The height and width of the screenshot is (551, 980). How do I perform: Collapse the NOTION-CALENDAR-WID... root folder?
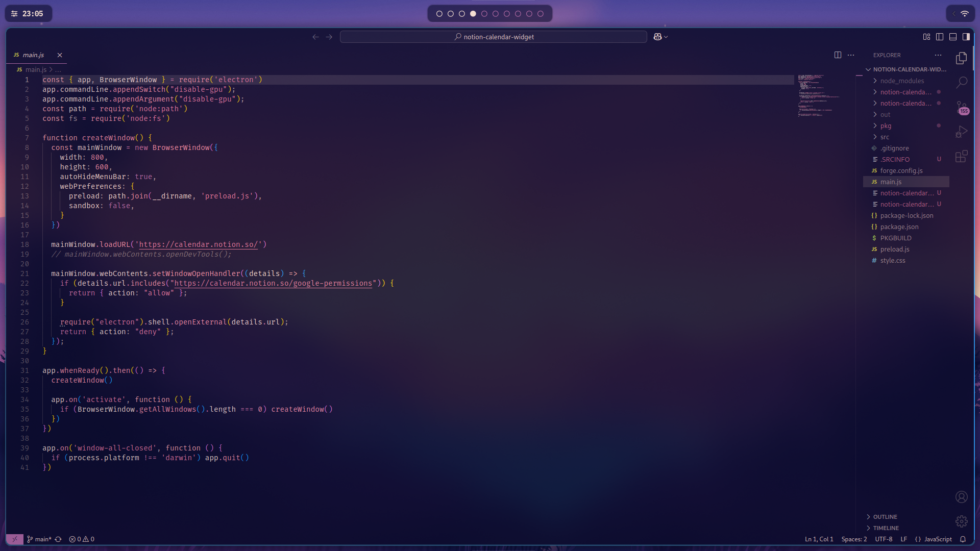[x=906, y=69]
